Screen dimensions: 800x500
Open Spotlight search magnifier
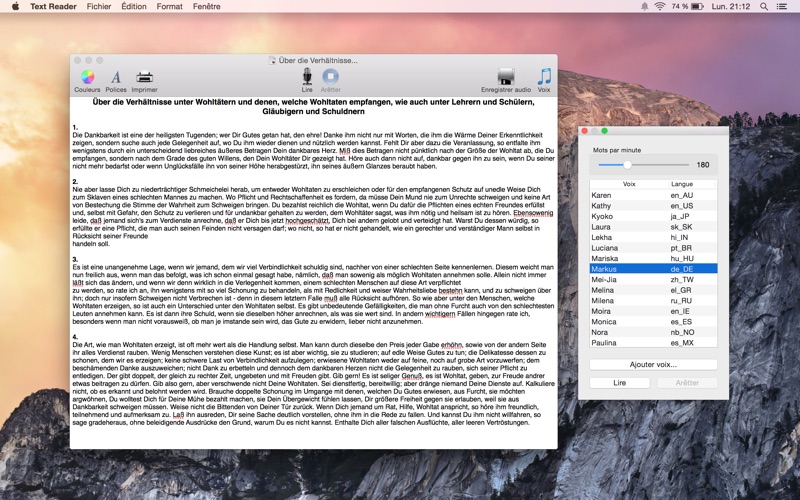(x=764, y=6)
